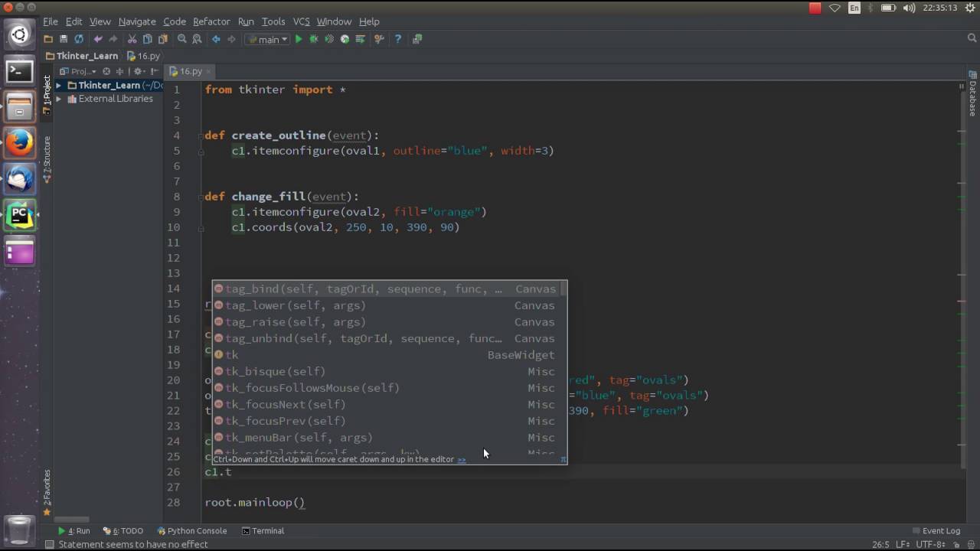Toggle the Database side tab

972,93
